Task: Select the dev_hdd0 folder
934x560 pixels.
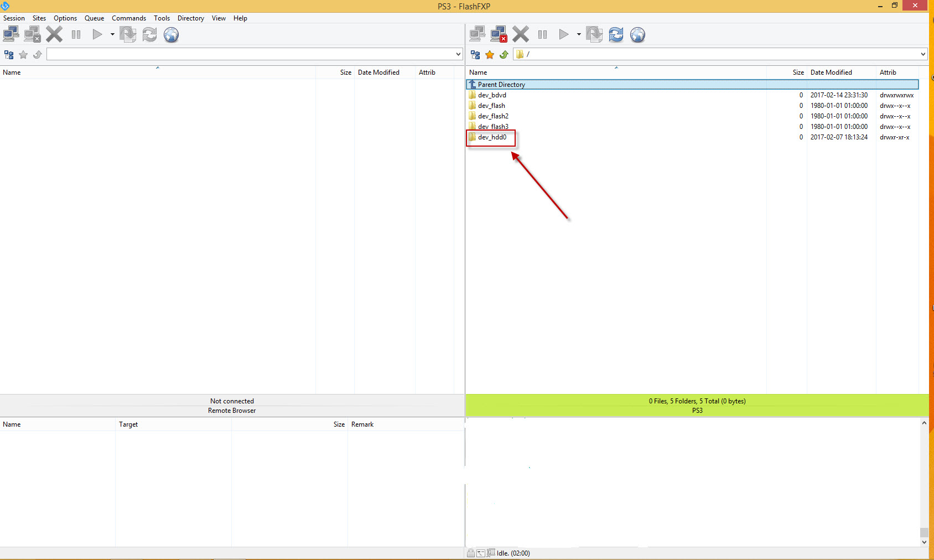Action: point(492,137)
